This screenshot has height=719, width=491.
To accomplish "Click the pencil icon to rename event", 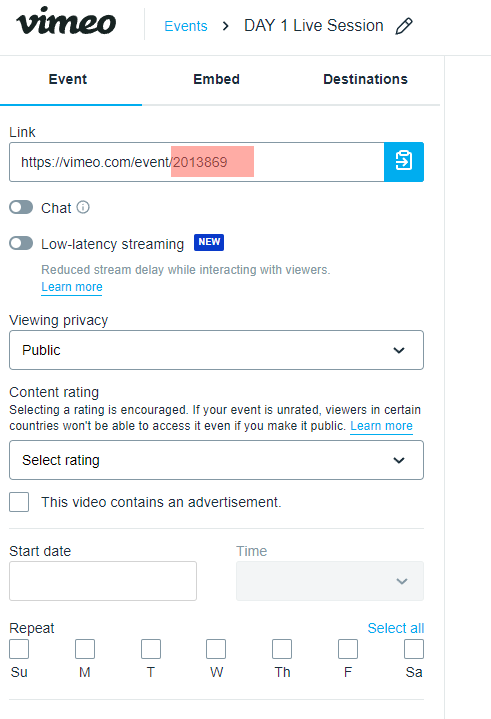I will pyautogui.click(x=404, y=26).
